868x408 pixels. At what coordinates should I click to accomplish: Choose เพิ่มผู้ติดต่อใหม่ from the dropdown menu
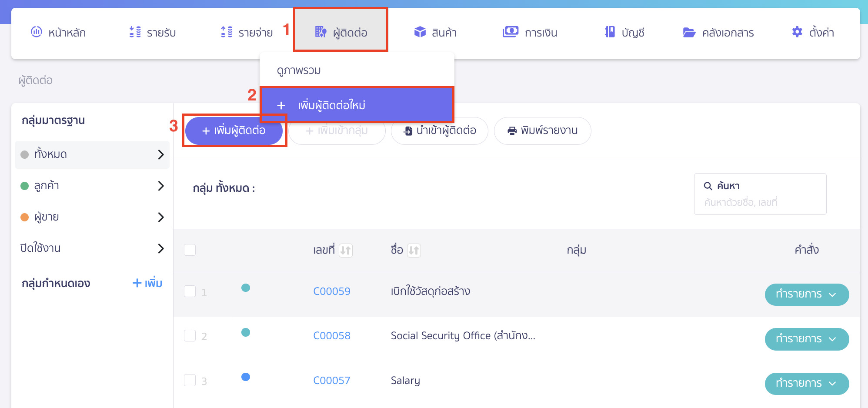point(357,105)
